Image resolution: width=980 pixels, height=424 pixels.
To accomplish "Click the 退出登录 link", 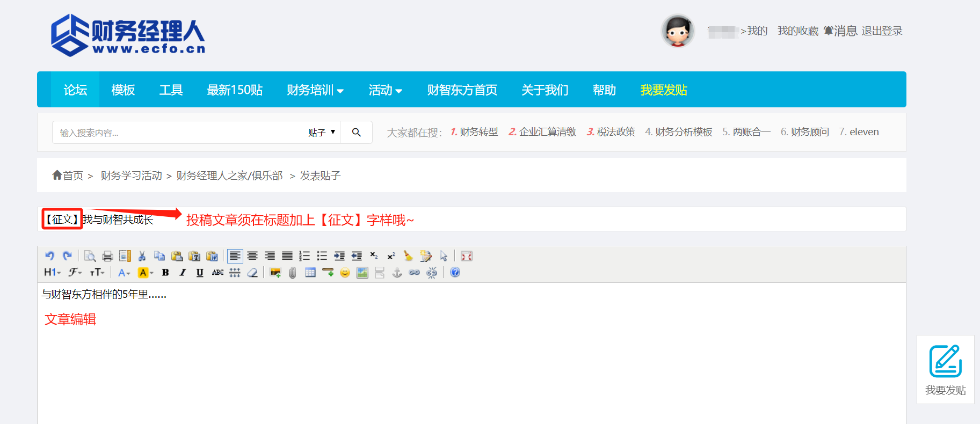I will point(882,31).
